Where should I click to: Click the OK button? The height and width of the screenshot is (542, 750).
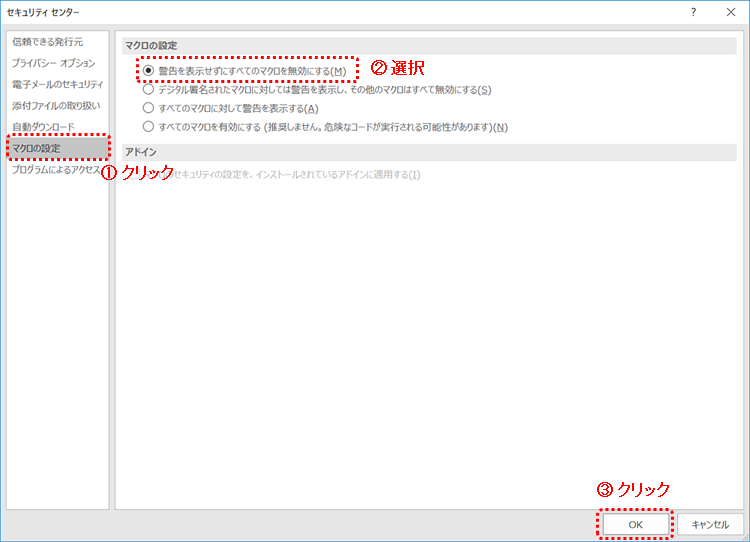(x=635, y=524)
